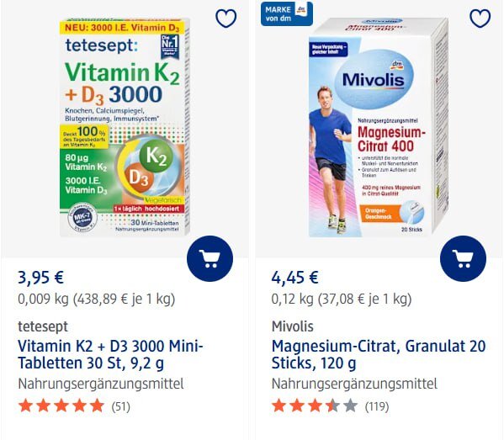The image size is (504, 440).
Task: View the five-star rating for tetesept
Action: point(61,406)
